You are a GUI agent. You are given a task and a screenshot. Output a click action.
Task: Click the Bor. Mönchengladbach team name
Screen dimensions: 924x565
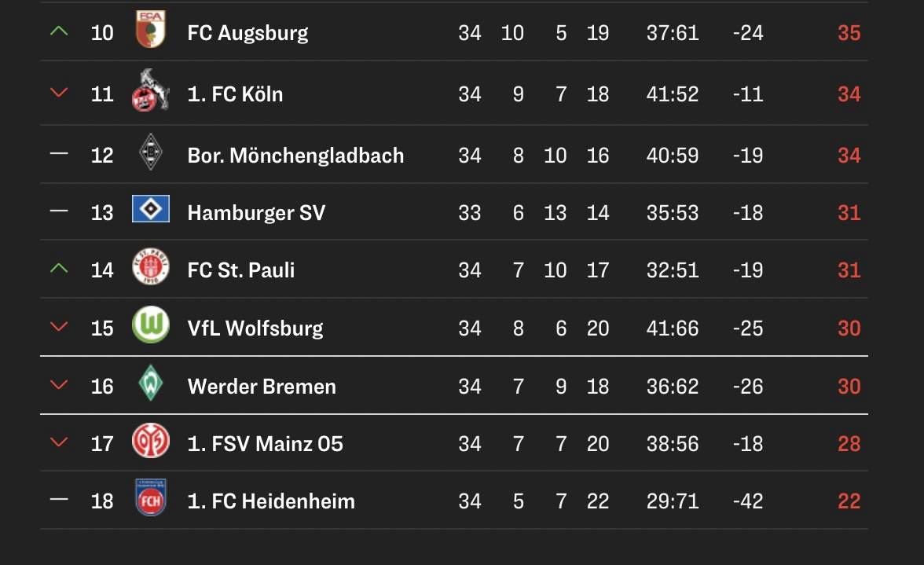(295, 156)
